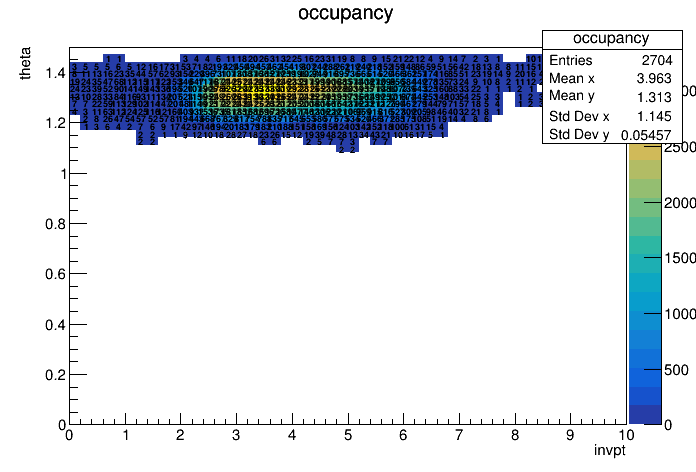This screenshot has width=696, height=472.
Task: Click the color palette bar beside the plot
Action: (x=645, y=284)
